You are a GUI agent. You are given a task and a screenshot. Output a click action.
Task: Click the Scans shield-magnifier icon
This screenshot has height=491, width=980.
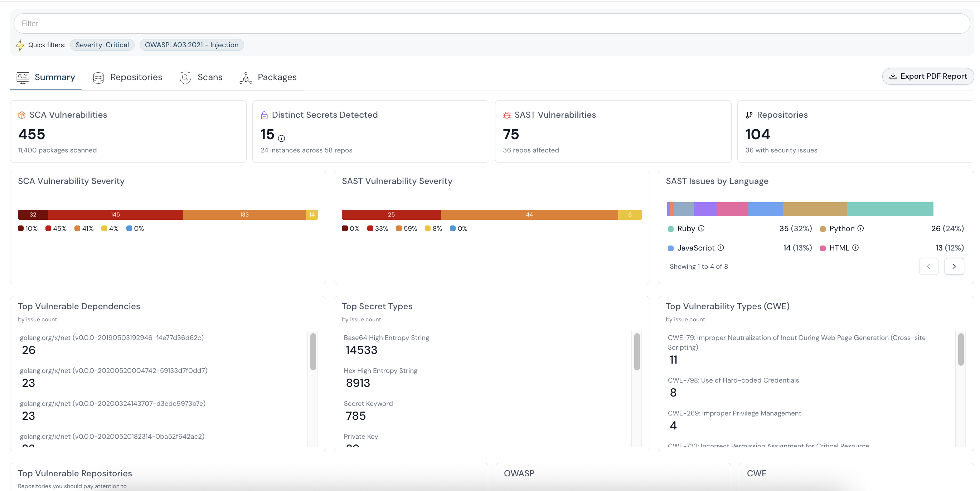[x=185, y=77]
